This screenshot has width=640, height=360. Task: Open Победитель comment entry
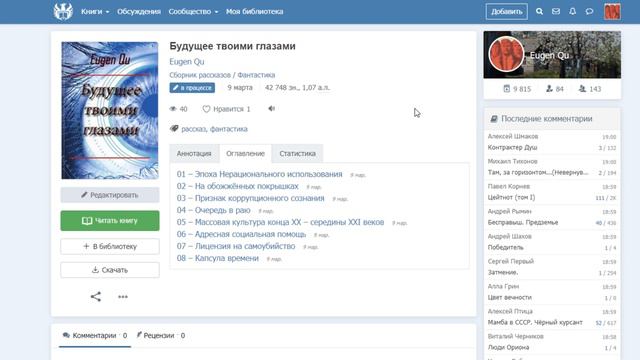(505, 247)
